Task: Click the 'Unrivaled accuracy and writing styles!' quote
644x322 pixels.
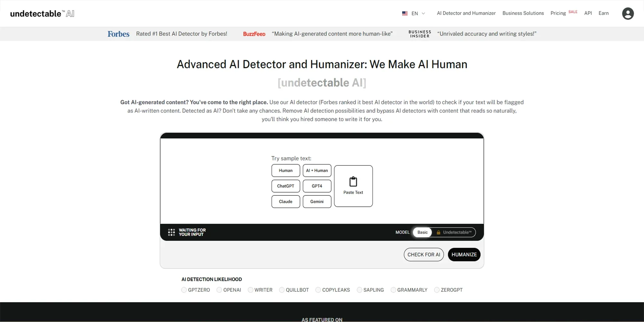Action: [487, 34]
